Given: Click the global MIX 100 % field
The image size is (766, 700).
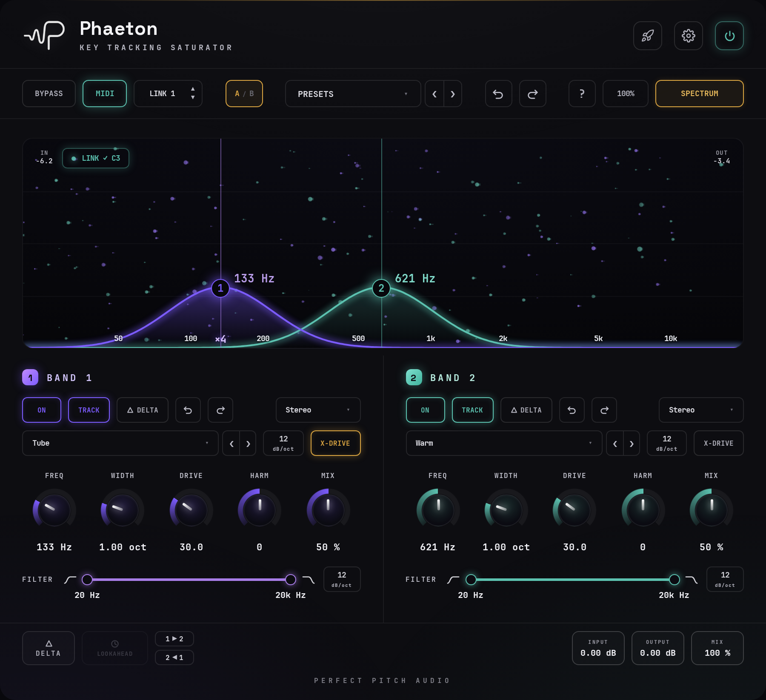Looking at the screenshot, I should click(x=717, y=648).
